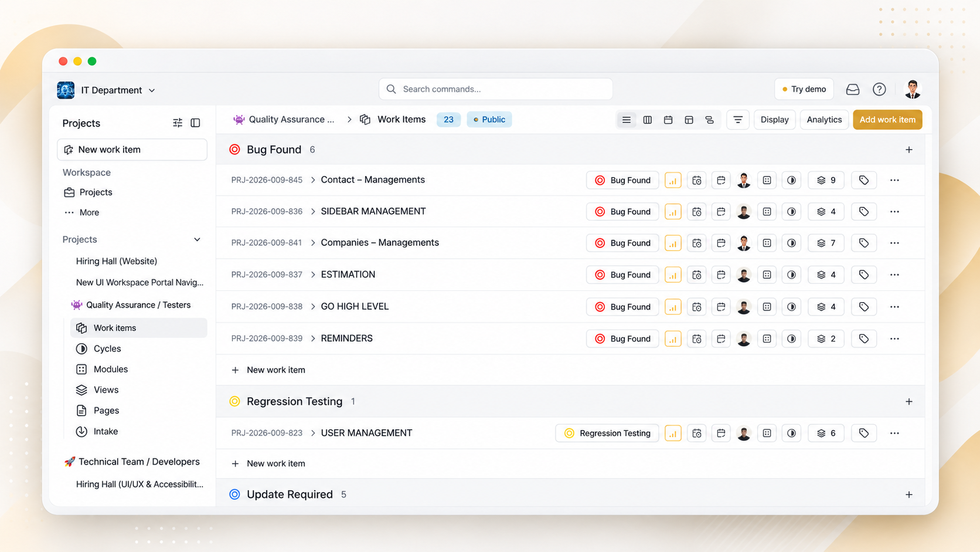Screen dimensions: 980x552
Task: Set priority for USER MANAGEMENT item
Action: pos(673,433)
